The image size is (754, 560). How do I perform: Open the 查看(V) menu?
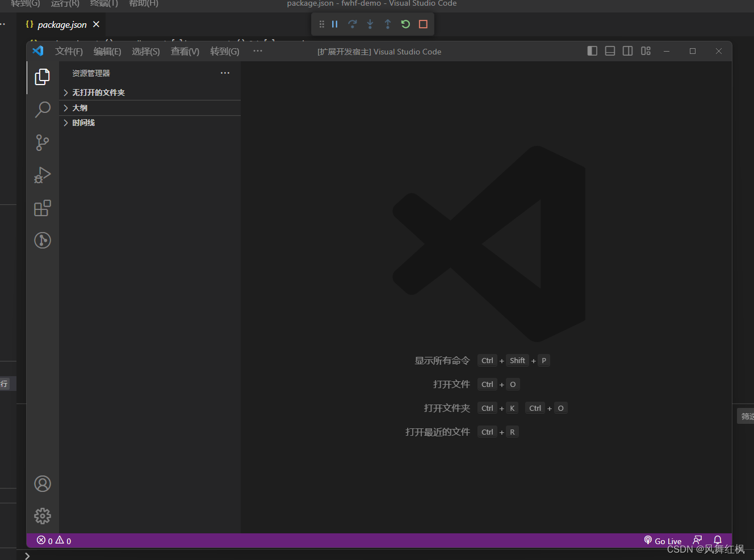[185, 52]
